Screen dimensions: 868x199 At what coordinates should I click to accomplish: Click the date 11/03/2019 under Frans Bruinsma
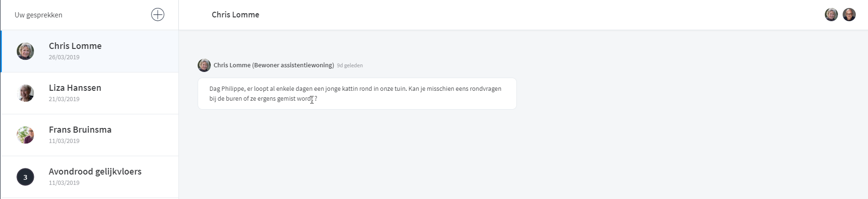point(64,141)
